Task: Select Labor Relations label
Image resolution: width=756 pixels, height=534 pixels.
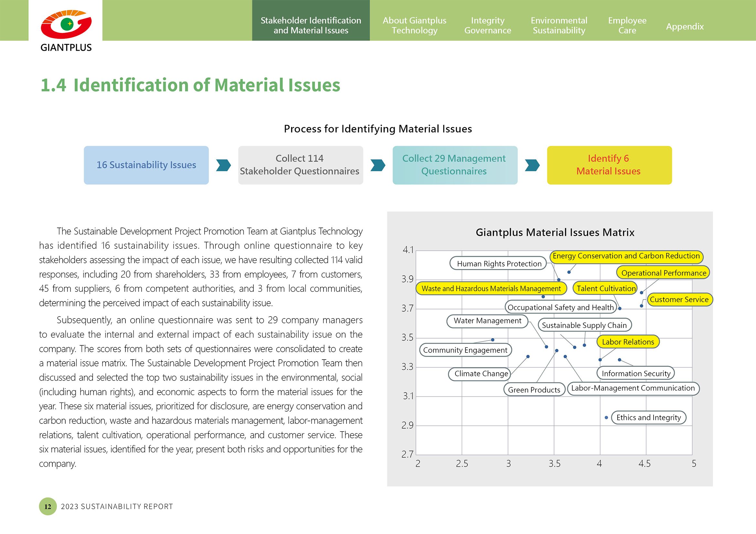Action: tap(628, 342)
